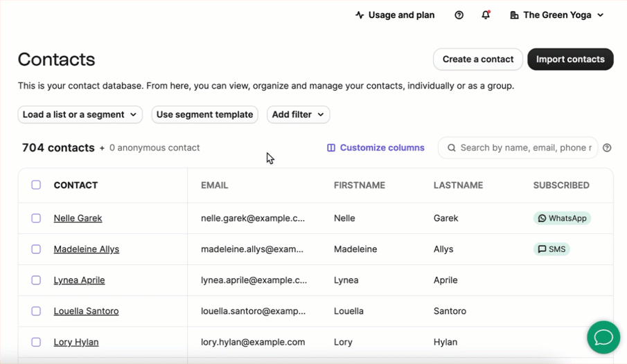This screenshot has height=364, width=627.
Task: Expand The Green Yoga account menu
Action: coord(556,15)
